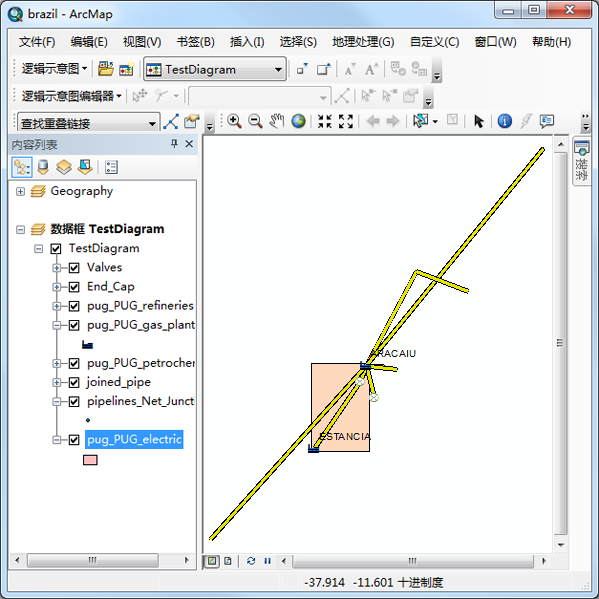This screenshot has height=599, width=599.
Task: Close the table of contents panel
Action: click(x=189, y=144)
